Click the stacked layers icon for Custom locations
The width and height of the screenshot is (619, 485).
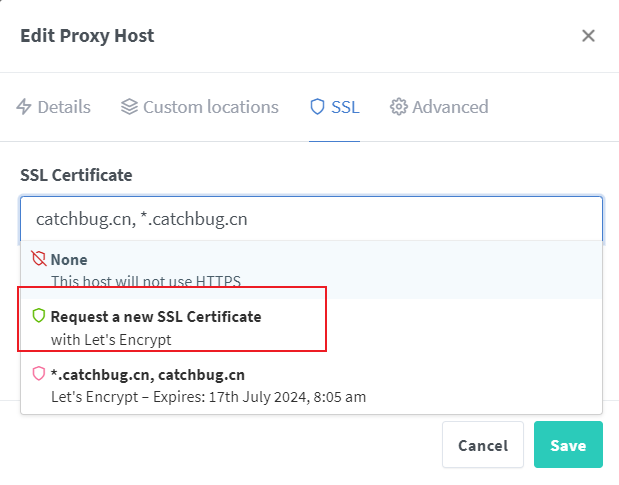point(129,107)
